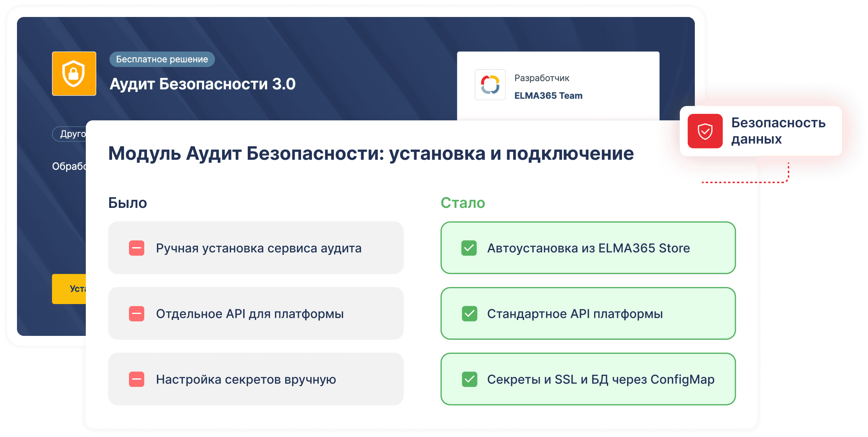This screenshot has height=437, width=868.
Task: Toggle the checkmark beside Автоустановка из ELMA365 Store
Action: [x=469, y=248]
